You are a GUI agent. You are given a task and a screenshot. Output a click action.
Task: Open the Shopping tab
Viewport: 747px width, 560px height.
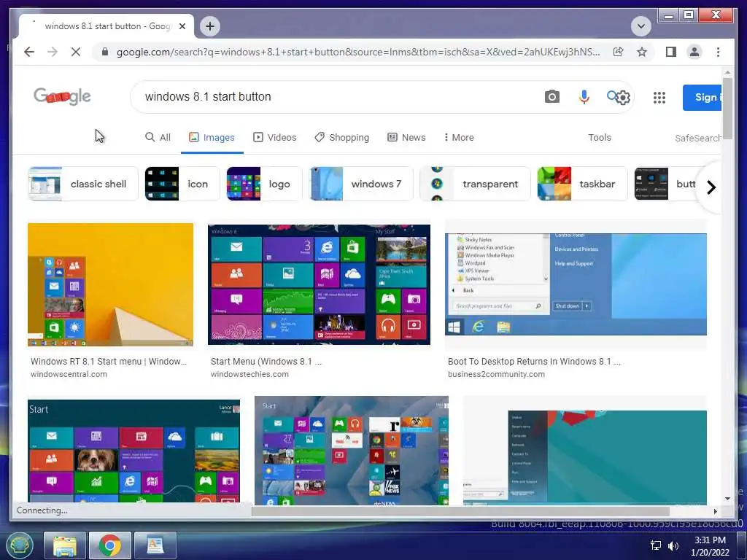pos(341,137)
